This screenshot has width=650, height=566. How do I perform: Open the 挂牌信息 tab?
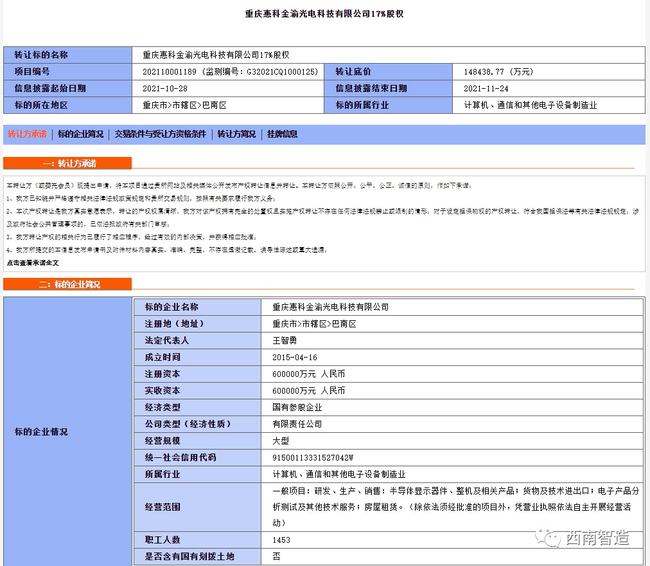pos(281,133)
